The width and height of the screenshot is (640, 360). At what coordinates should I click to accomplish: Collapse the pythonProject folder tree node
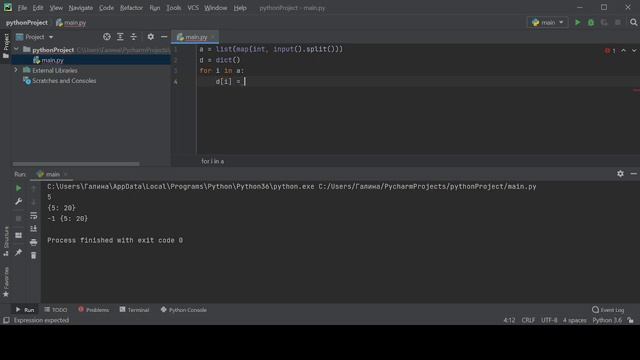(16, 49)
